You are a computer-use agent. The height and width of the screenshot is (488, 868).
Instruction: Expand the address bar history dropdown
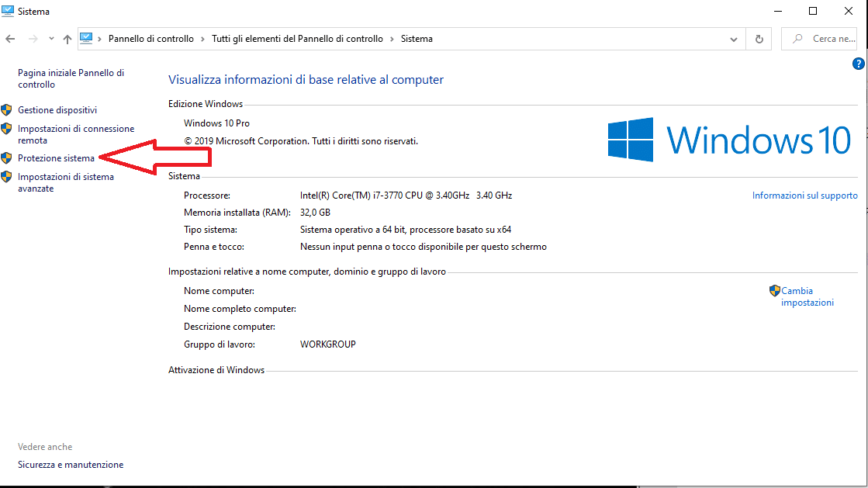pyautogui.click(x=734, y=40)
